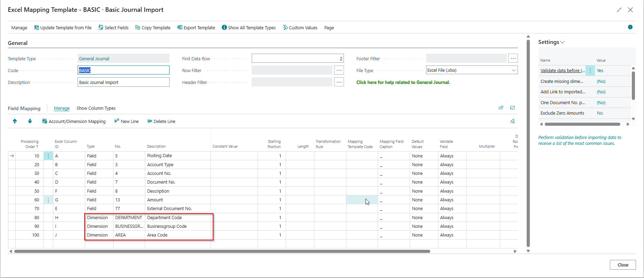Click No value for Exclude Zero Amounts
644x278 pixels.
click(x=600, y=113)
